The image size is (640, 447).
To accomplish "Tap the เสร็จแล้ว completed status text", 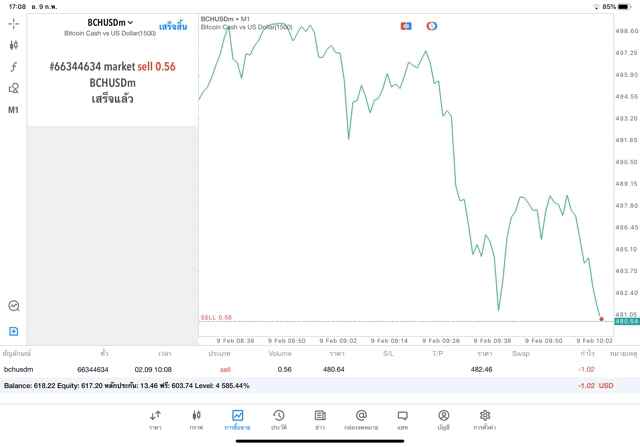I will tap(112, 99).
